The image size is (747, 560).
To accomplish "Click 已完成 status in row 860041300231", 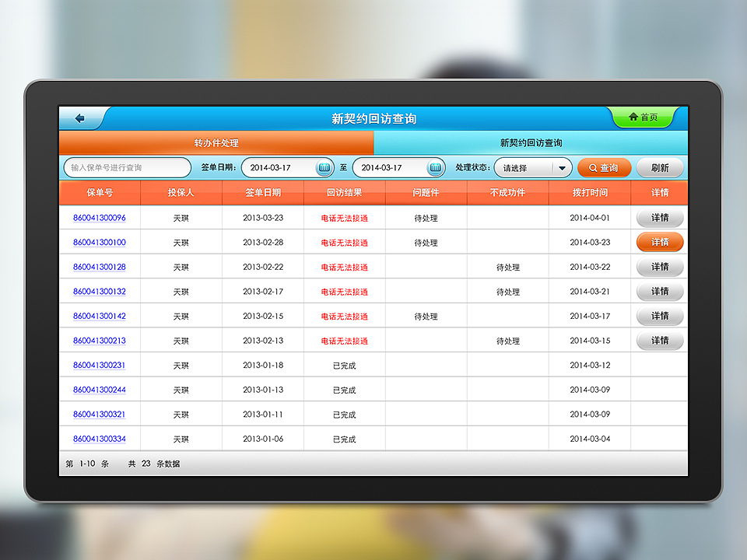I will pos(345,366).
